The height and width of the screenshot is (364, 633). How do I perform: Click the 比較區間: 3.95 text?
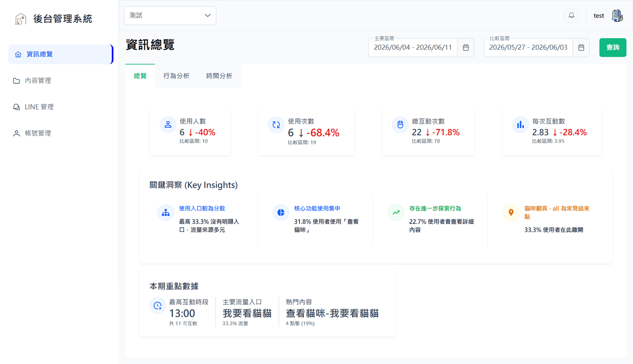pos(548,141)
